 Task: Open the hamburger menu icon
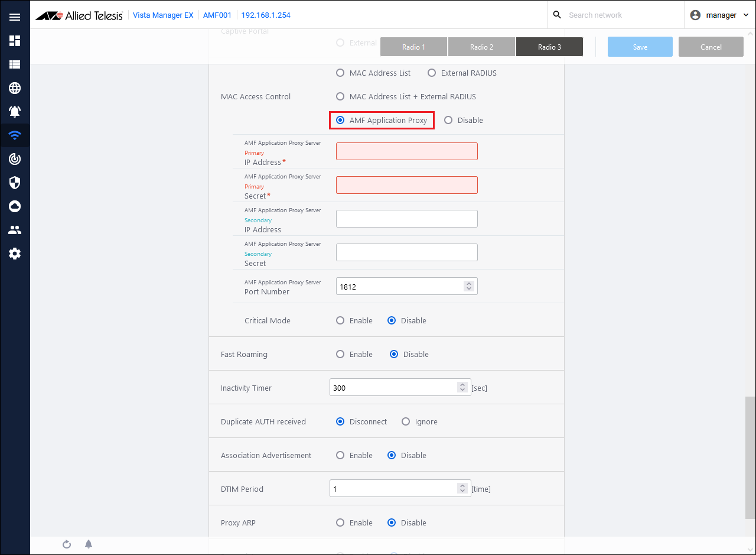pos(15,17)
